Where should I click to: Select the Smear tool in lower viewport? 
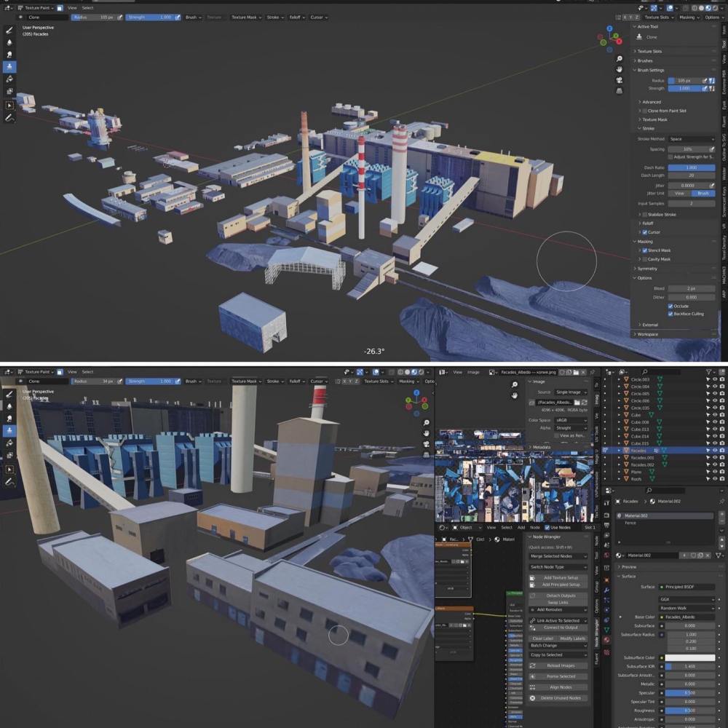click(9, 419)
